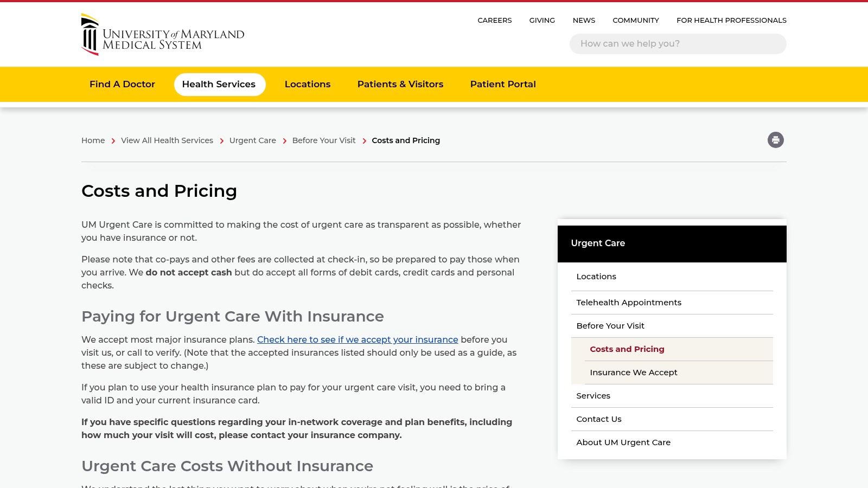
Task: Click Home in the breadcrumb trail
Action: pos(93,140)
